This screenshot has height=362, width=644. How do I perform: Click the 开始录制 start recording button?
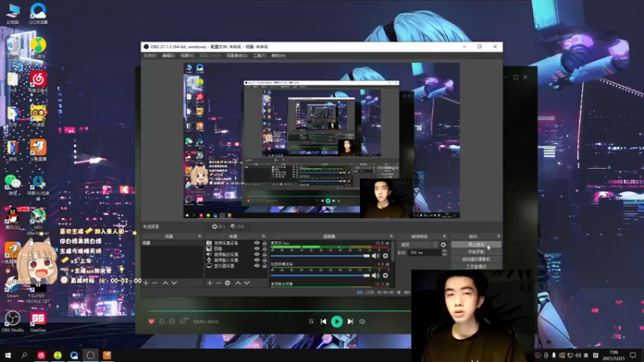coord(476,252)
